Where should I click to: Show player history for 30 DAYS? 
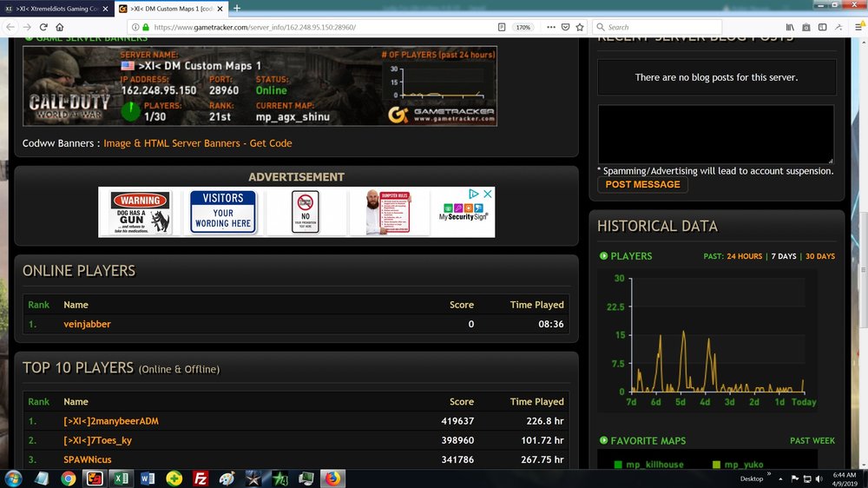[x=820, y=256]
